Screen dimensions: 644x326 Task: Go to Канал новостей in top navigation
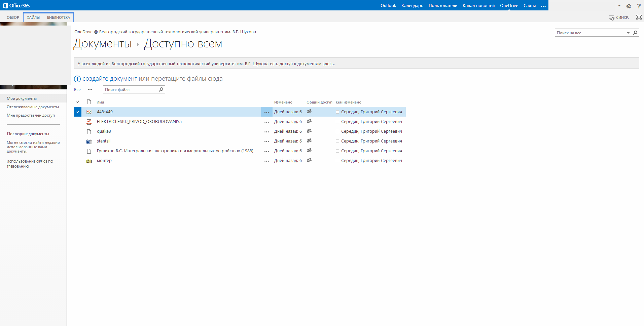point(478,5)
